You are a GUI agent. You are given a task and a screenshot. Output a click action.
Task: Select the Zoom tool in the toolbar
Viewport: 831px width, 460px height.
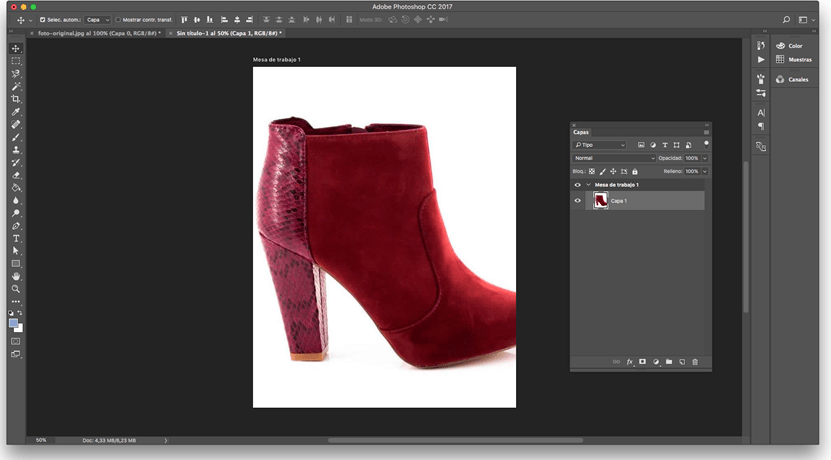pos(16,289)
